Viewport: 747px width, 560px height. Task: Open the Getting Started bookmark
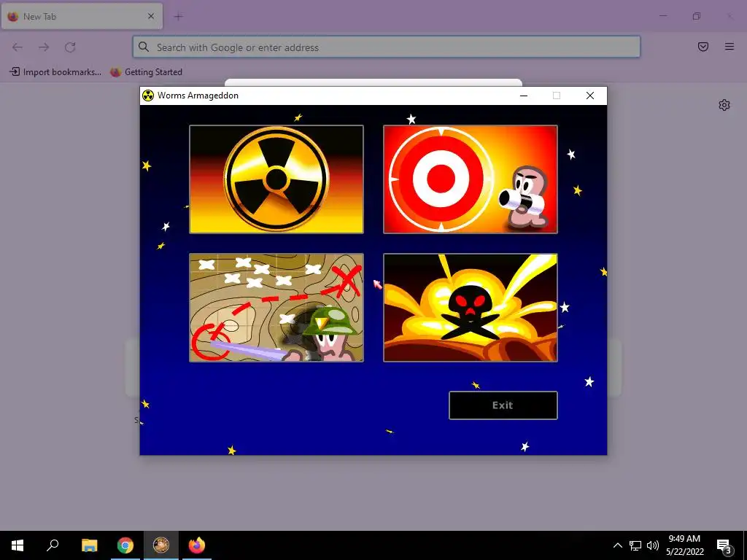click(x=146, y=72)
